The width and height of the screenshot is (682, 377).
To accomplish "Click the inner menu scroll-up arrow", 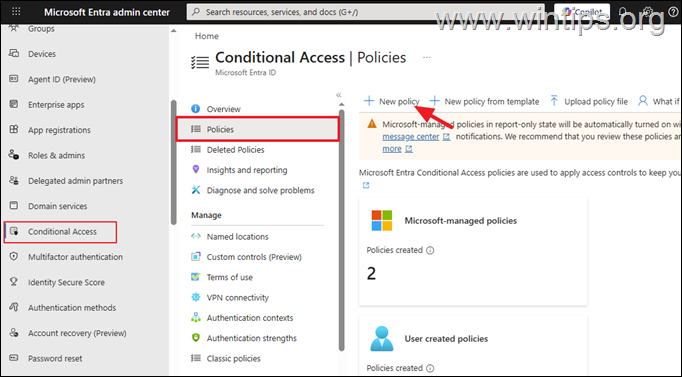I will pos(341,104).
